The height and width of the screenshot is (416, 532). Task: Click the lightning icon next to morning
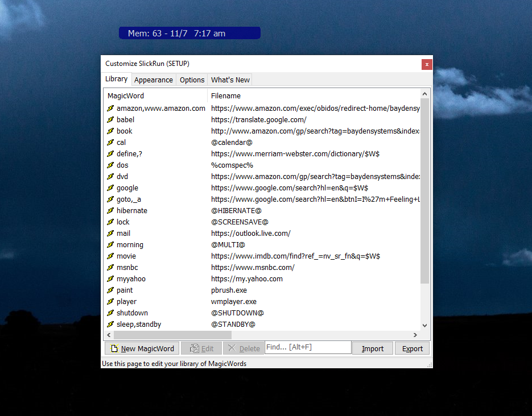[x=110, y=244]
